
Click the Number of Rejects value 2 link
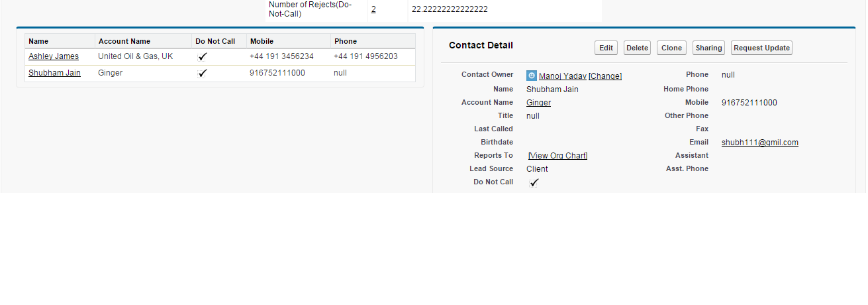click(373, 9)
